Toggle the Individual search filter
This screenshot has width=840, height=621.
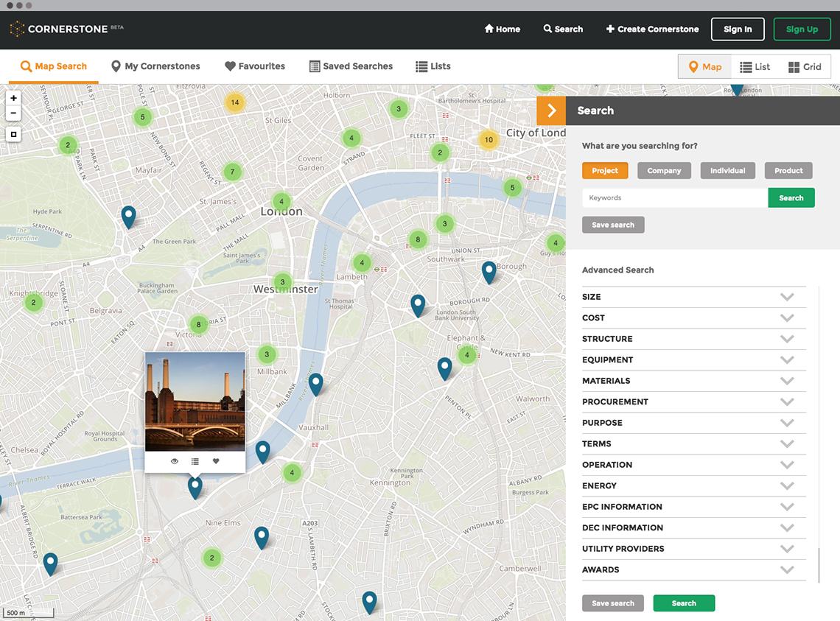tap(727, 170)
